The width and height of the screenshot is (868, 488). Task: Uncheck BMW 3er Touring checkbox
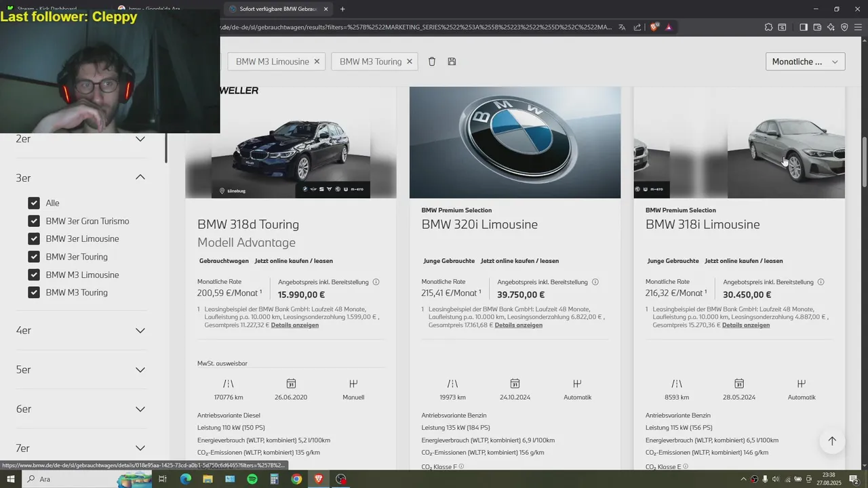[x=34, y=257]
